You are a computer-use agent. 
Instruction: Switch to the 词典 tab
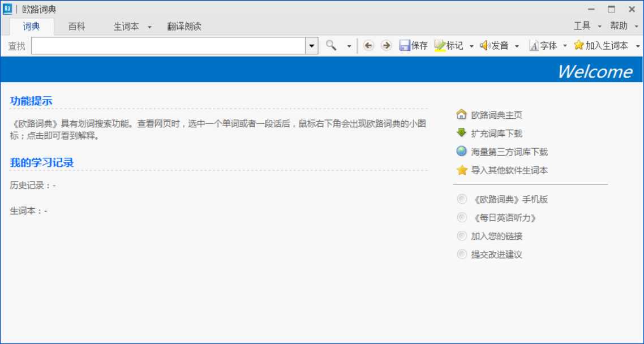32,26
